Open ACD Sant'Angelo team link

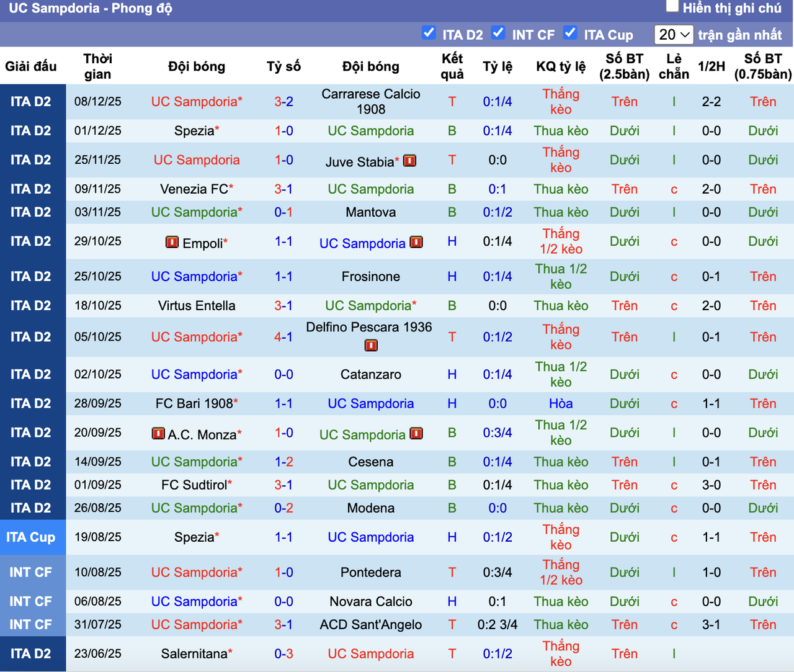point(371,625)
